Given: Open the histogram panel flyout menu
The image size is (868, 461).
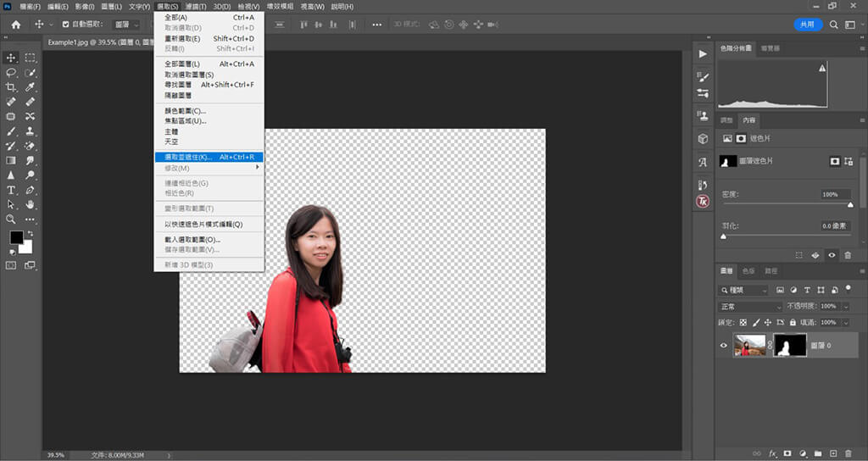Looking at the screenshot, I should tap(862, 48).
